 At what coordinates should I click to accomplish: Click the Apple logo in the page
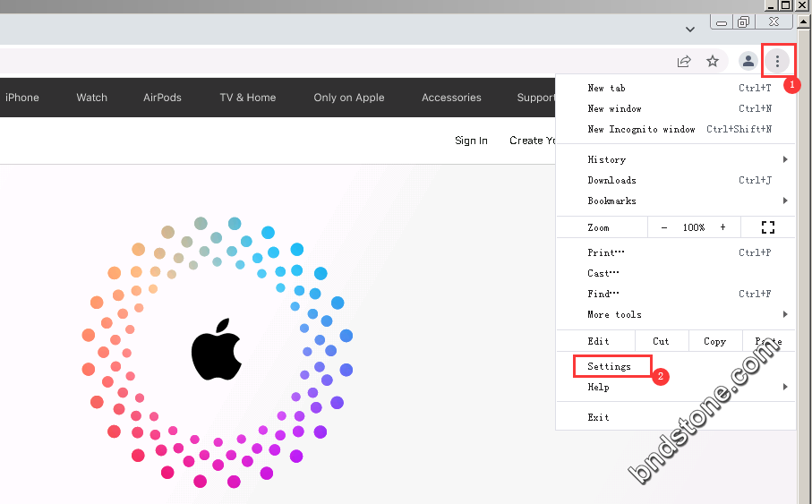point(217,349)
